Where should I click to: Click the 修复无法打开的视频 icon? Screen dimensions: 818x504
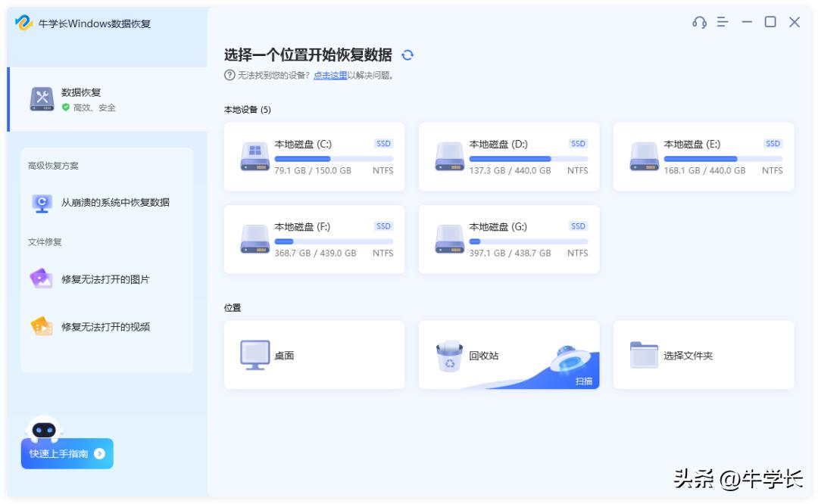tap(41, 327)
